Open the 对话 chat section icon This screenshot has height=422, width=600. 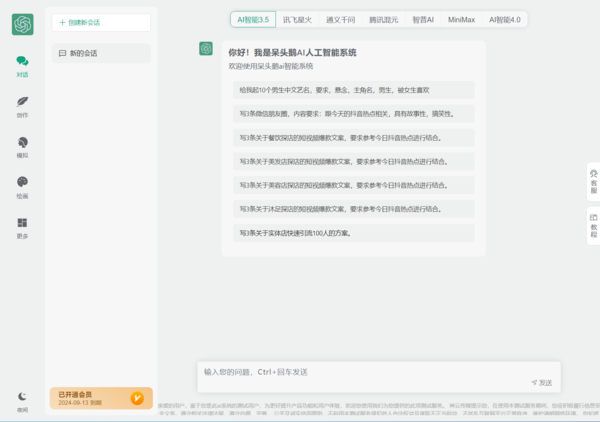pos(22,61)
